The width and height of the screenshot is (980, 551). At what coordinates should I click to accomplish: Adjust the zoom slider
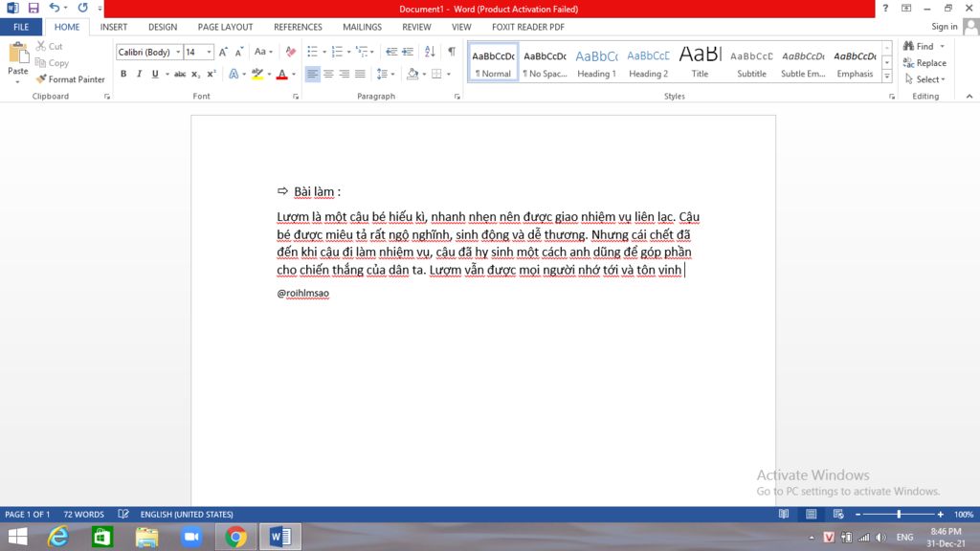pyautogui.click(x=899, y=514)
